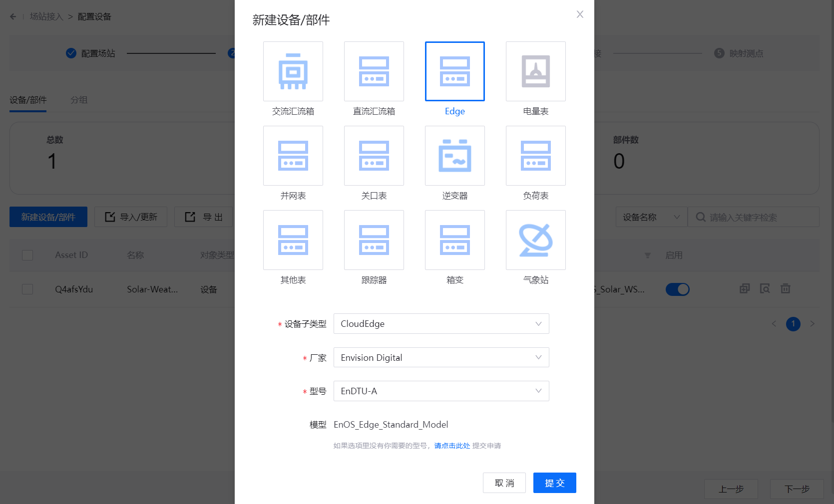Click the view details icon in Q4afsYdu row

tap(765, 288)
